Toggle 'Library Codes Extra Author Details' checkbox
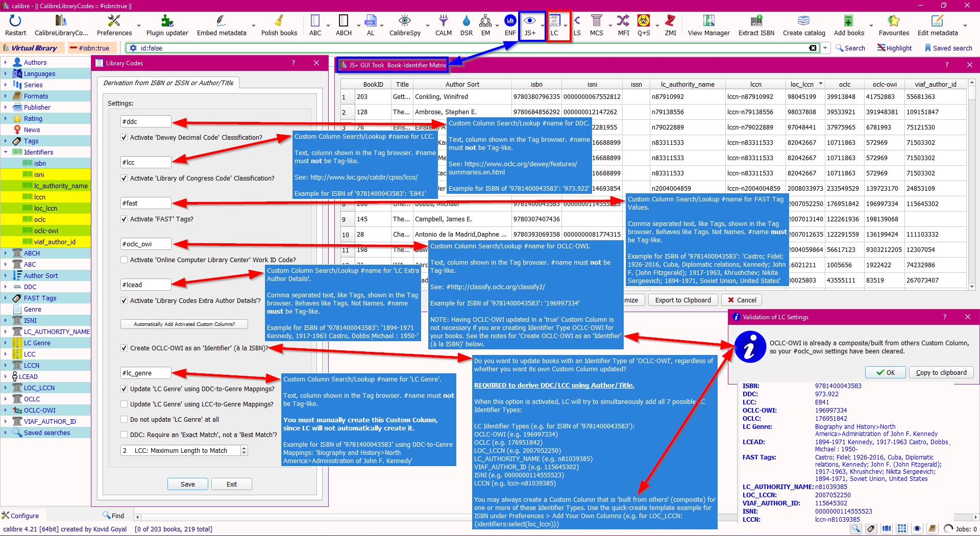The image size is (980, 536). click(124, 300)
